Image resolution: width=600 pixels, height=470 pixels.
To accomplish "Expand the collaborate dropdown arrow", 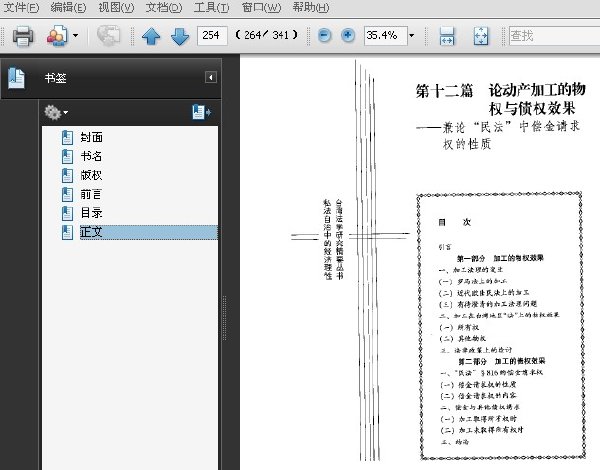I will pyautogui.click(x=75, y=36).
